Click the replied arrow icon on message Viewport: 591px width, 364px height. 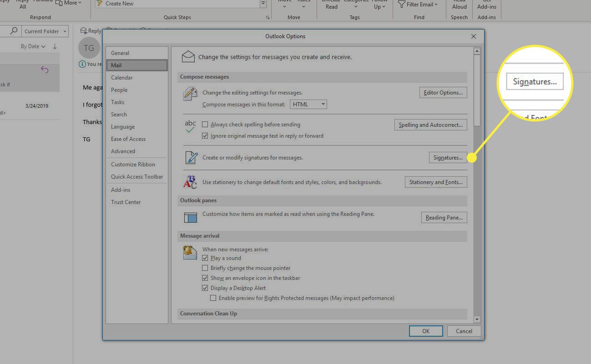(45, 70)
